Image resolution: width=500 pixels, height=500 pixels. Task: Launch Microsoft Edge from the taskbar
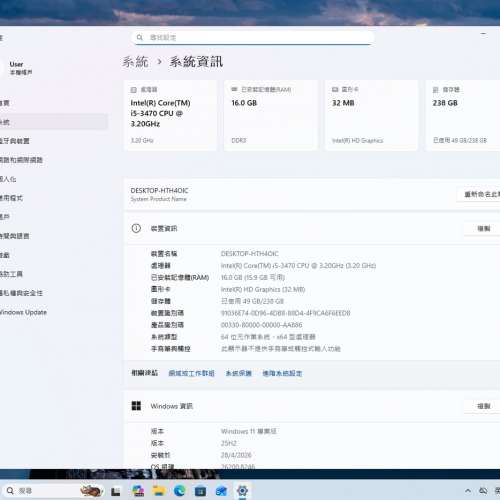click(180, 491)
